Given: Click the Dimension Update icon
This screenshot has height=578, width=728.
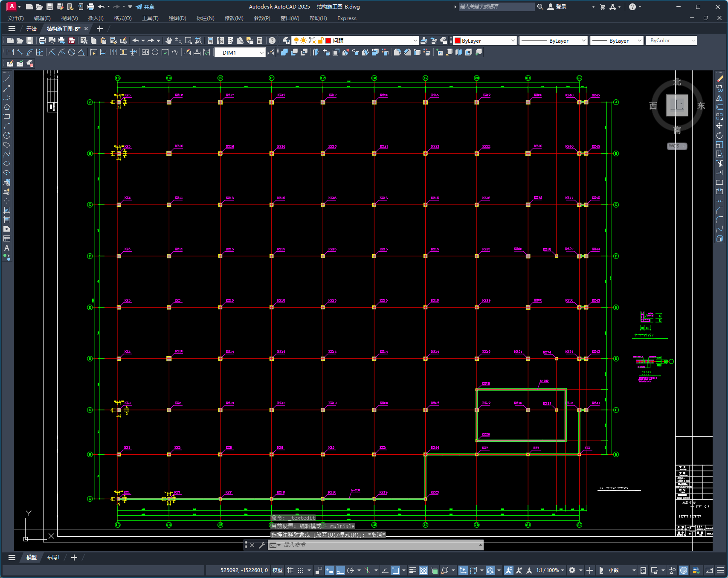Looking at the screenshot, I should click(207, 52).
